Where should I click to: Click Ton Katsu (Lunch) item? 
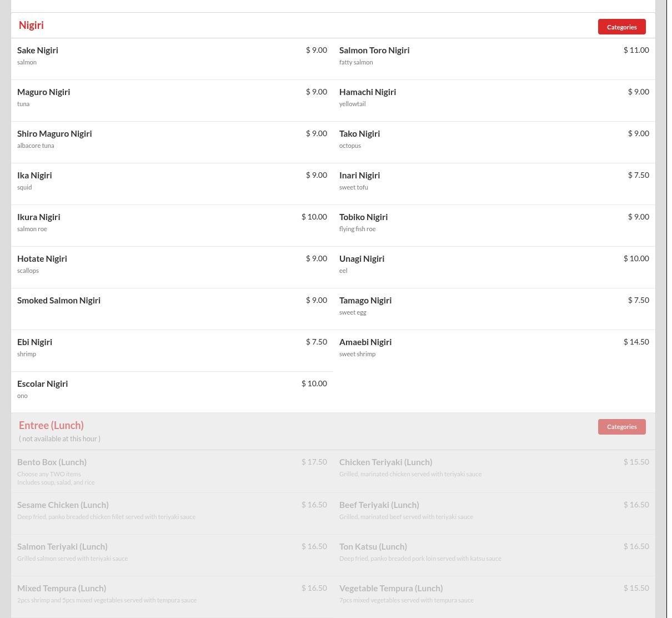click(x=494, y=555)
